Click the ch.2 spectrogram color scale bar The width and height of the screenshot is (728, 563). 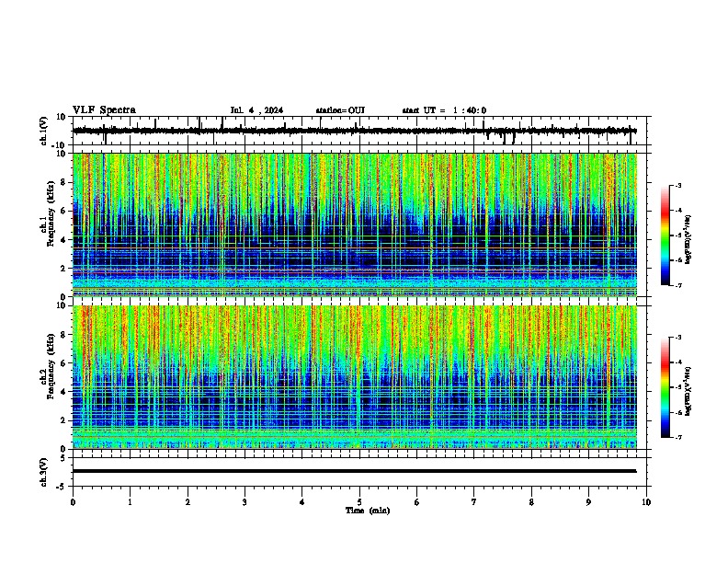point(665,387)
